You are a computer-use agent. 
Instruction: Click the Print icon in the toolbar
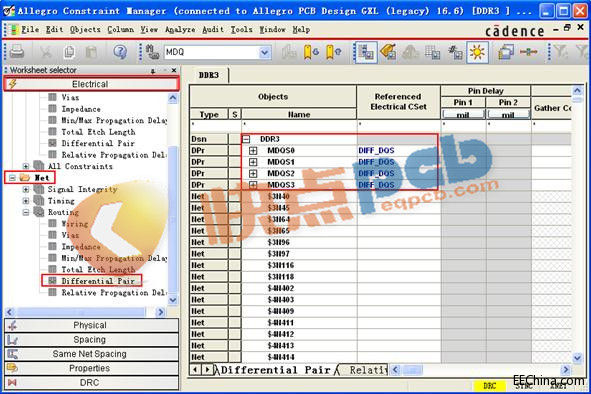[17, 52]
